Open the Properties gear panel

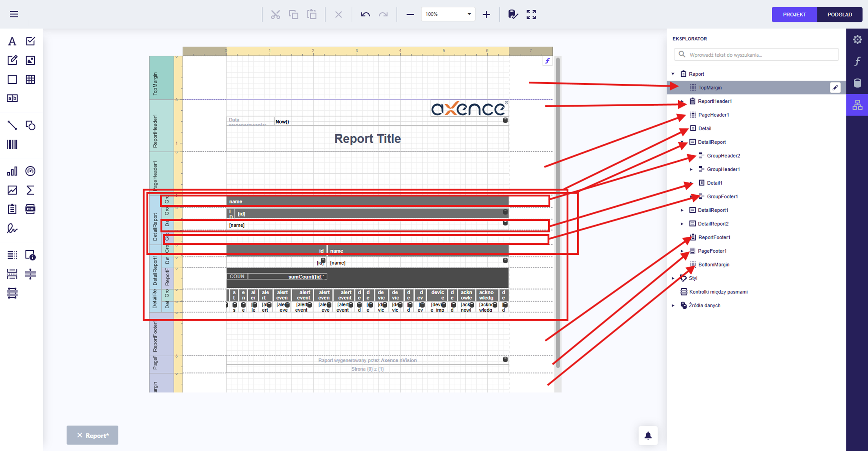[857, 39]
